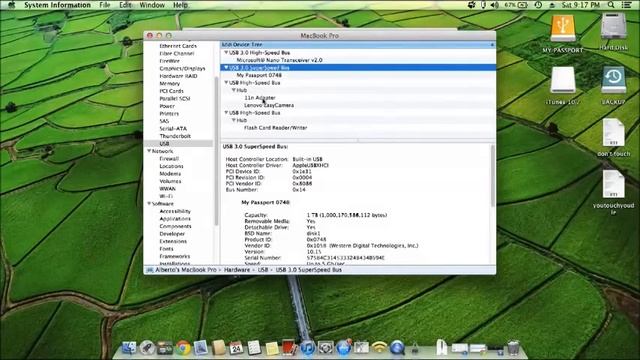
Task: Open the Edit menu
Action: tap(125, 5)
